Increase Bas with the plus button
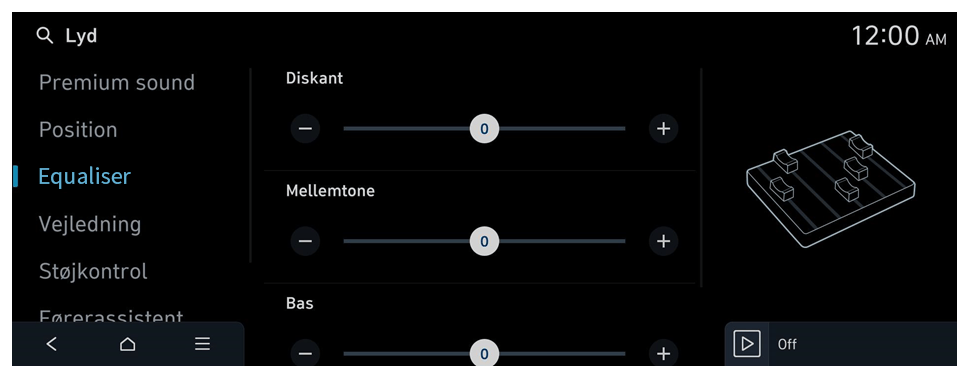 click(x=664, y=353)
